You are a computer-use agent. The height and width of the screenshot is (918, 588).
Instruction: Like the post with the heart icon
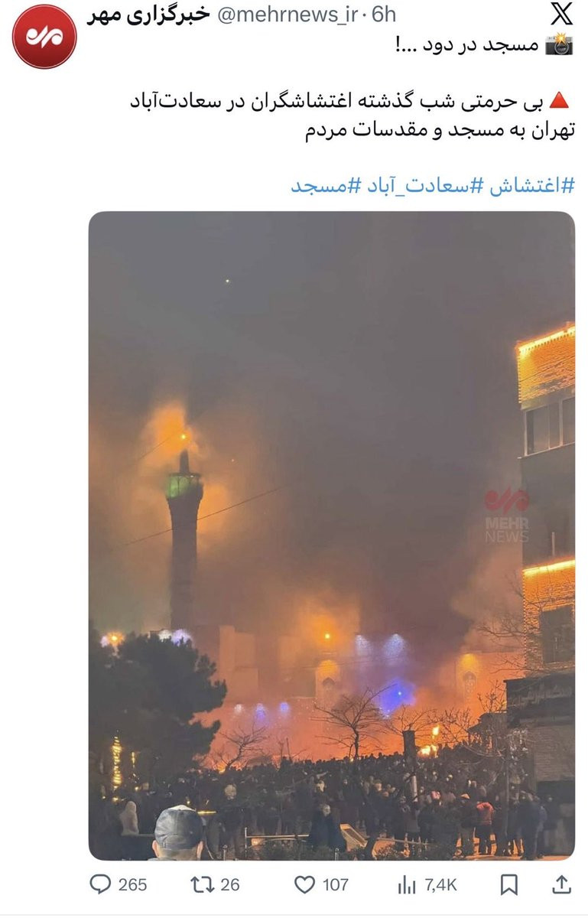pyautogui.click(x=304, y=884)
